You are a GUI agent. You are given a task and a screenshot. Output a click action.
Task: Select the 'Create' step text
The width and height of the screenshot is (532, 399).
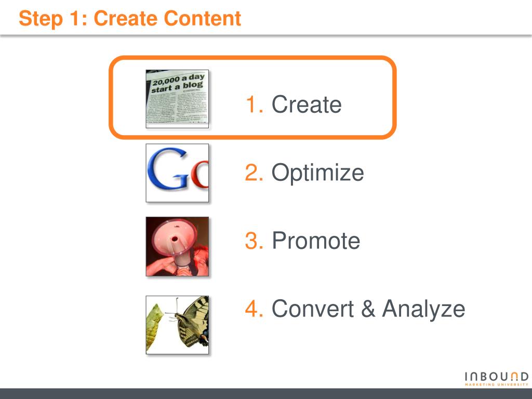point(307,104)
